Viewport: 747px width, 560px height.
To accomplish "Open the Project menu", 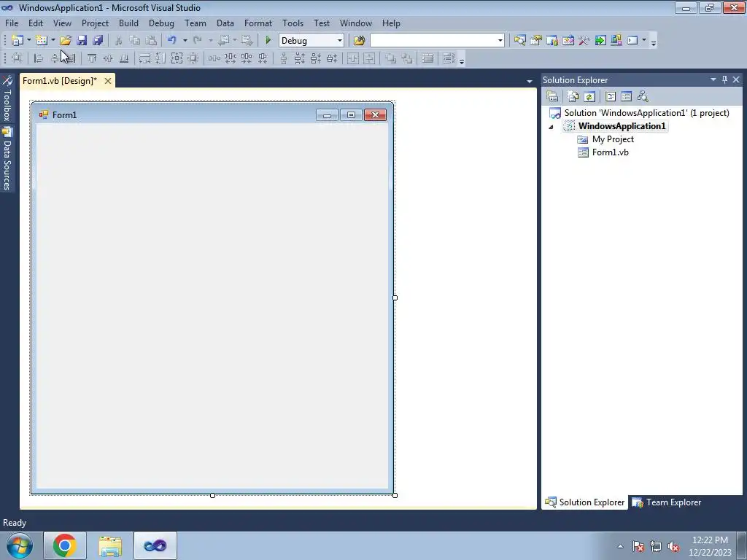I will pyautogui.click(x=95, y=23).
